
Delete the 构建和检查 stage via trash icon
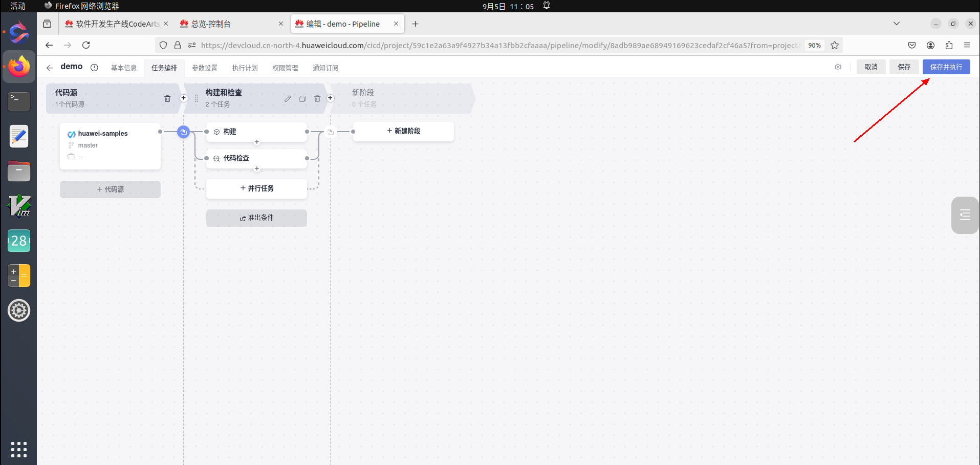(x=317, y=99)
